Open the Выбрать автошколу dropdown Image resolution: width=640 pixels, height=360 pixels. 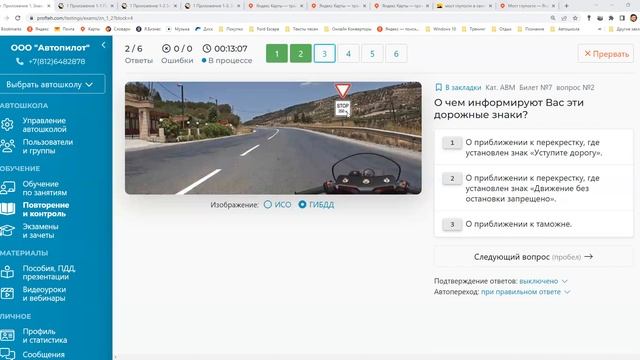[52, 84]
